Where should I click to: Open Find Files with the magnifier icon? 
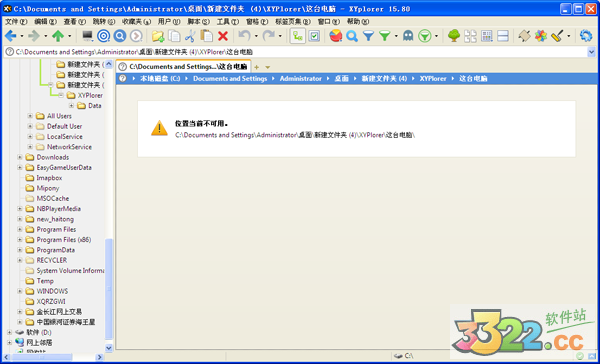click(x=352, y=36)
